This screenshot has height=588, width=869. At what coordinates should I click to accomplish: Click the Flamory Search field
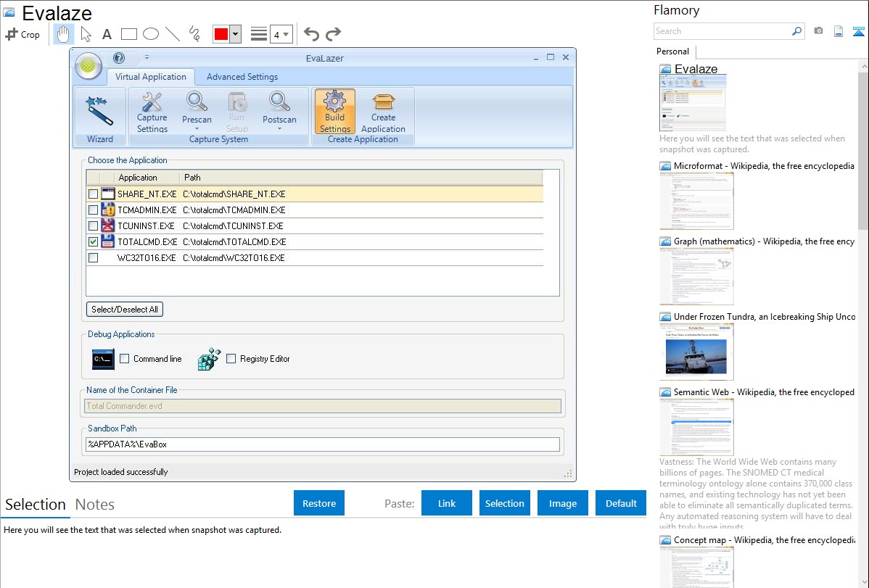pyautogui.click(x=722, y=31)
